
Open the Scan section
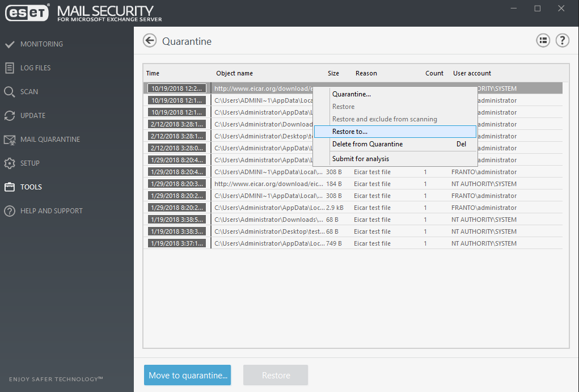click(29, 92)
